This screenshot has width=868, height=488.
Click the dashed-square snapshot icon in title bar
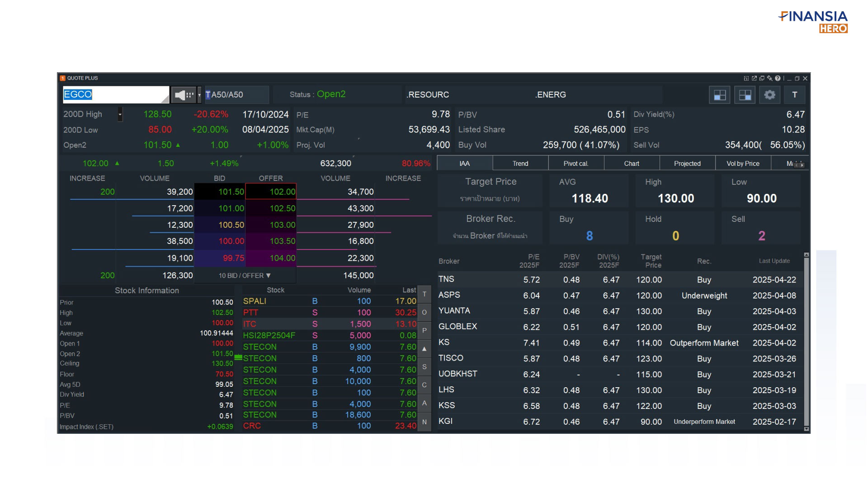746,78
